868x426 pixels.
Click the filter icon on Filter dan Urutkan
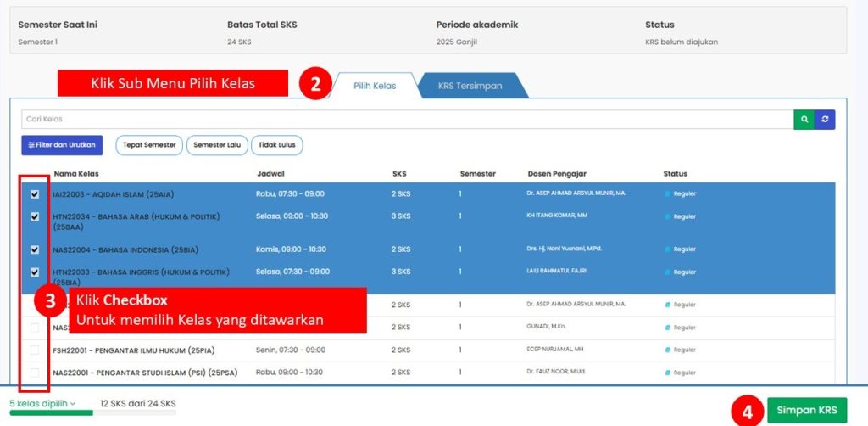pyautogui.click(x=31, y=145)
